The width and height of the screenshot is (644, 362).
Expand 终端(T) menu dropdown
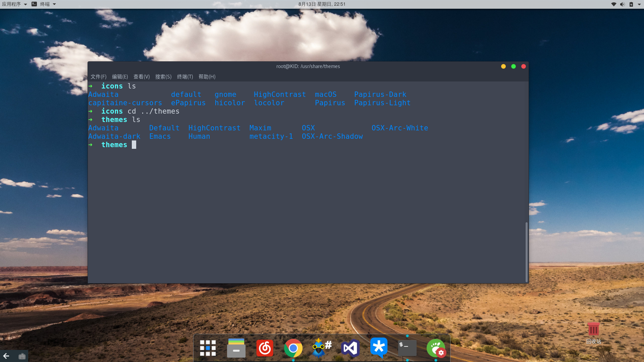[185, 77]
